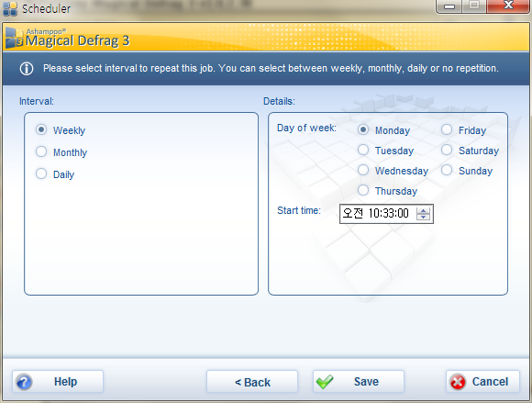The width and height of the screenshot is (532, 403).
Task: Increase start time with up arrow
Action: pos(423,210)
